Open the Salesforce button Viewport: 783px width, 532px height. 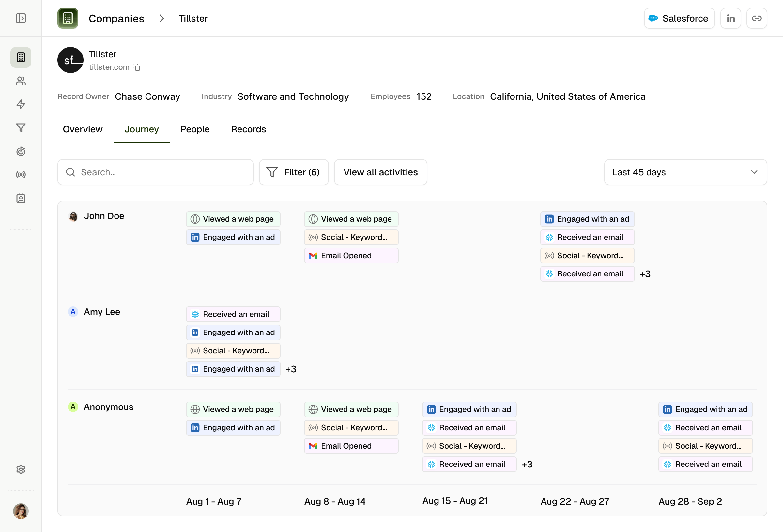coord(679,18)
